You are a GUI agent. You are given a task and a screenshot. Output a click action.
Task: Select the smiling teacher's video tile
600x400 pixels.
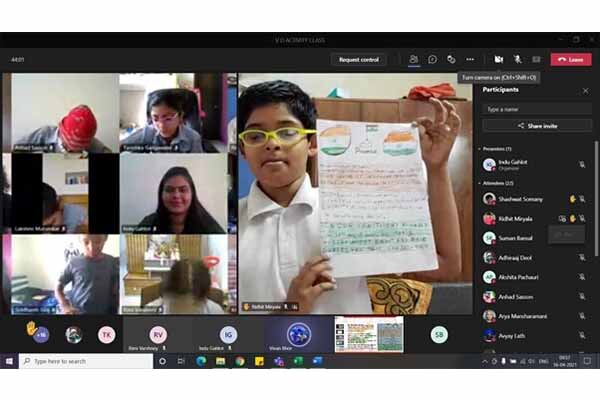coord(174,194)
